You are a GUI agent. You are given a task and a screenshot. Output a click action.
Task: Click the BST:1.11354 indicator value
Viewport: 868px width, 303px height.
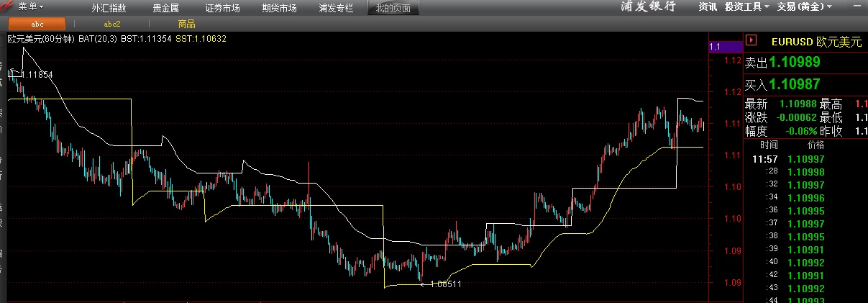[146, 39]
